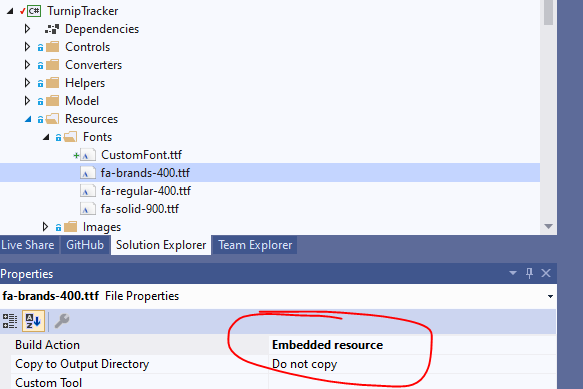This screenshot has height=389, width=583.
Task: Select the TurnipTracker project name
Action: click(83, 11)
